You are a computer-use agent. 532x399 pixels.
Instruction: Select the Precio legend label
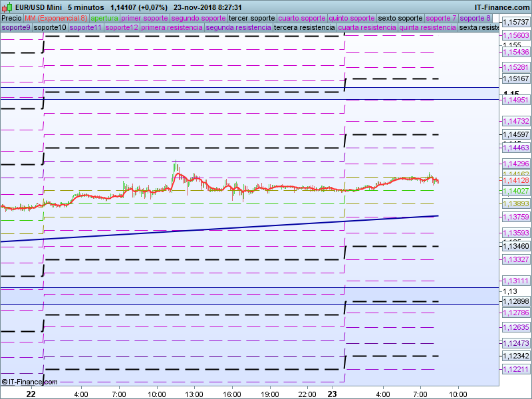click(x=12, y=18)
